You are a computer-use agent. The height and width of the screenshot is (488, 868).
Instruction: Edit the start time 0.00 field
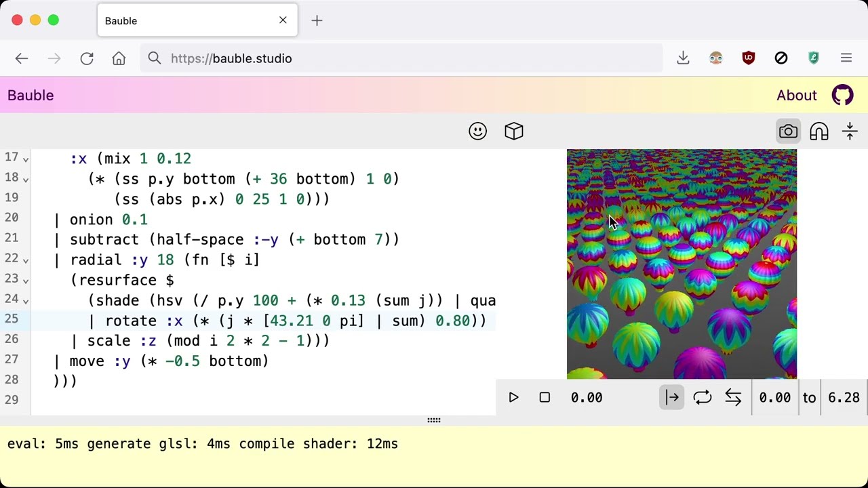click(775, 398)
